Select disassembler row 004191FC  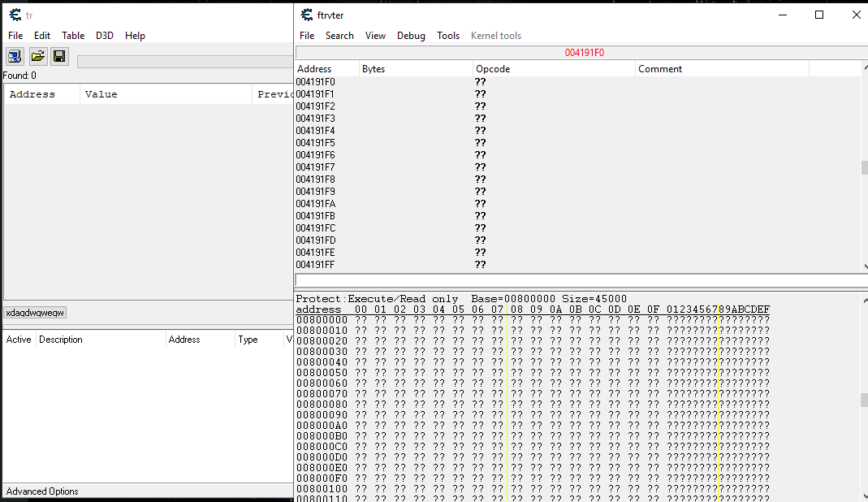578,228
